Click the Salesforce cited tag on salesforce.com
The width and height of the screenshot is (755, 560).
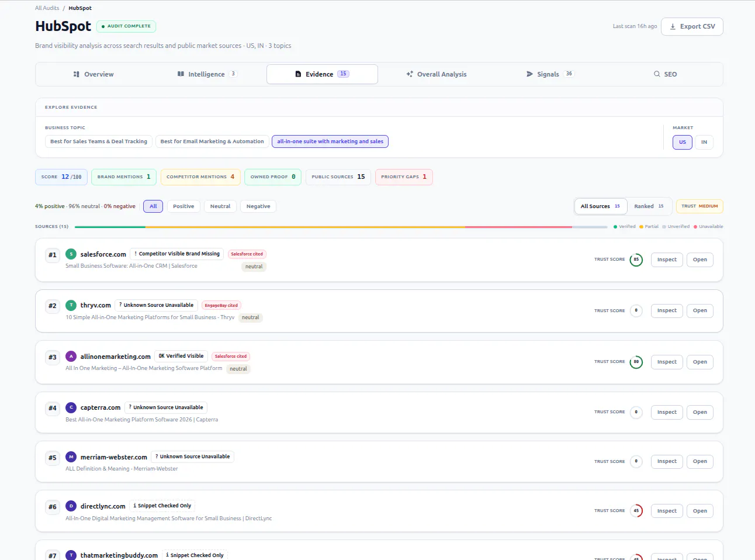(x=247, y=254)
